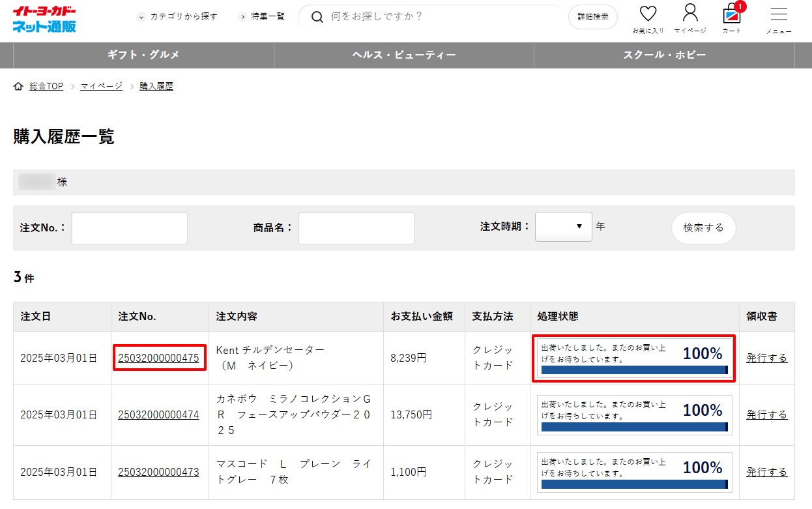Open order number 25032000000475
The width and height of the screenshot is (812, 509).
[158, 358]
